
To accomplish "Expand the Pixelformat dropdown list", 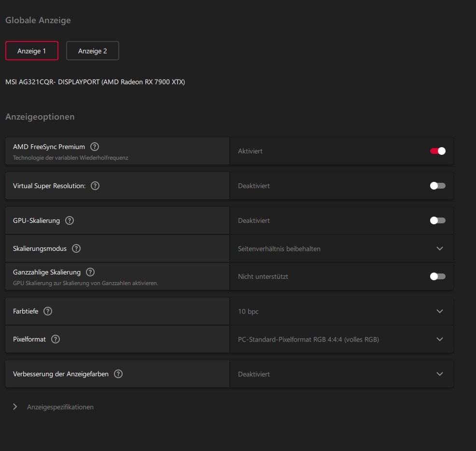I will (x=439, y=340).
